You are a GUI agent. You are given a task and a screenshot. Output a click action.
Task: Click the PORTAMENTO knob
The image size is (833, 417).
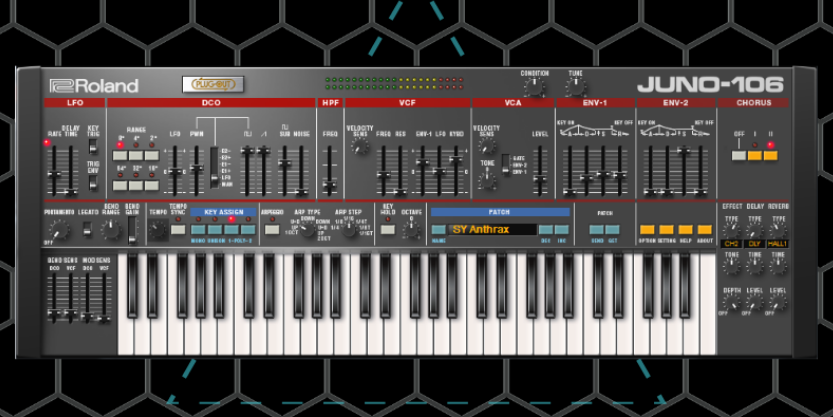(x=58, y=229)
